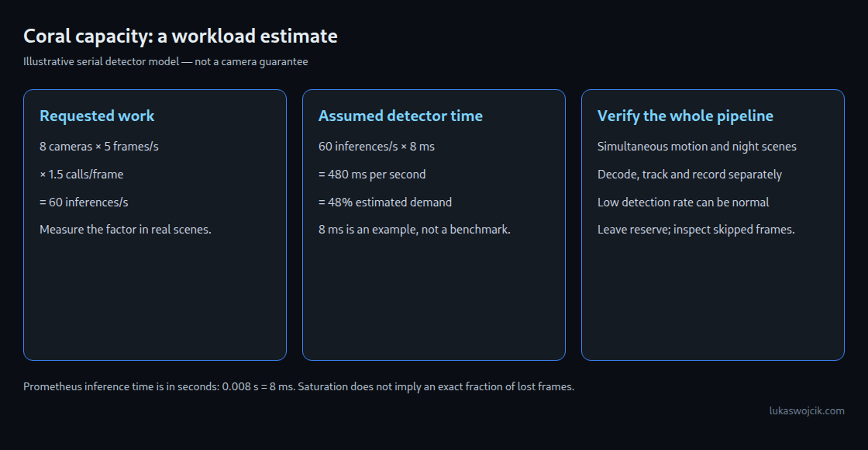Screen dimensions: 868x450
Task: Click 'Decode, track and record separately'
Action: coord(690,175)
